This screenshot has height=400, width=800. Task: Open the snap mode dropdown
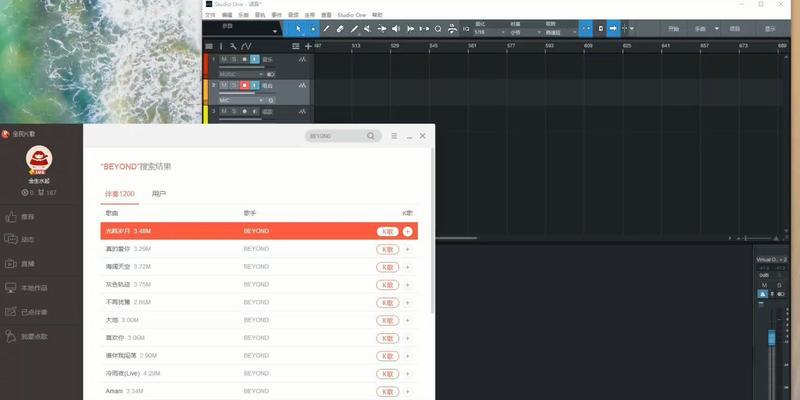pos(561,32)
